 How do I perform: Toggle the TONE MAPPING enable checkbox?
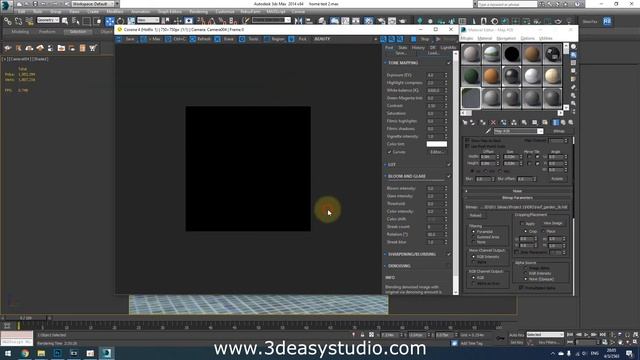pyautogui.click(x=449, y=63)
